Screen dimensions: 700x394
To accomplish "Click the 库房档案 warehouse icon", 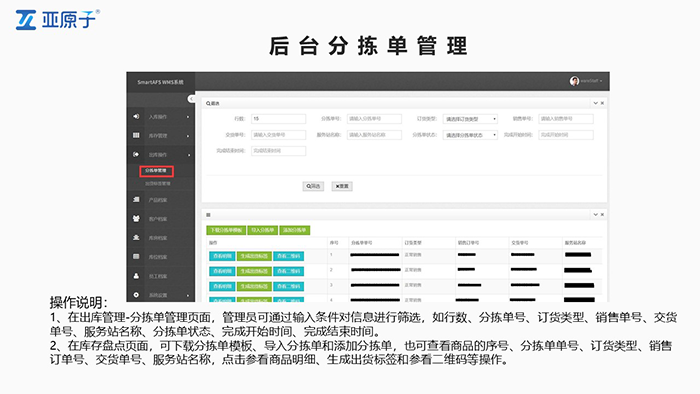I will (136, 237).
